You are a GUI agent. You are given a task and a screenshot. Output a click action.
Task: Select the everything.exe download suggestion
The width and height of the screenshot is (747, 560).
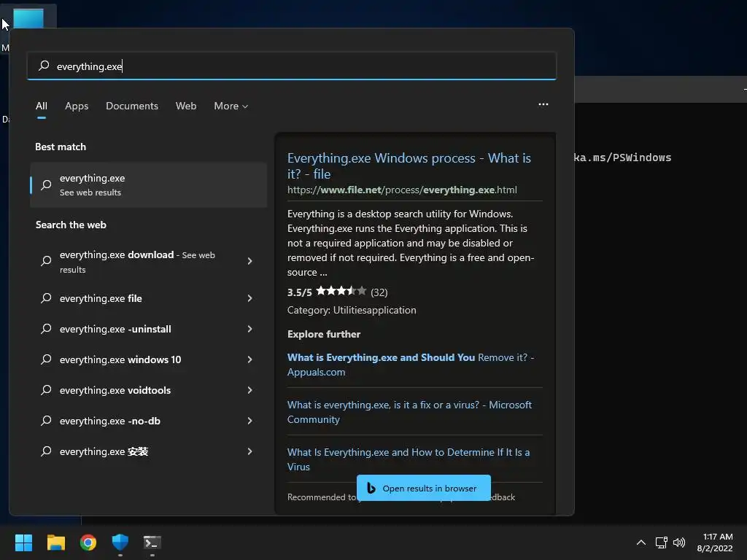click(x=137, y=262)
